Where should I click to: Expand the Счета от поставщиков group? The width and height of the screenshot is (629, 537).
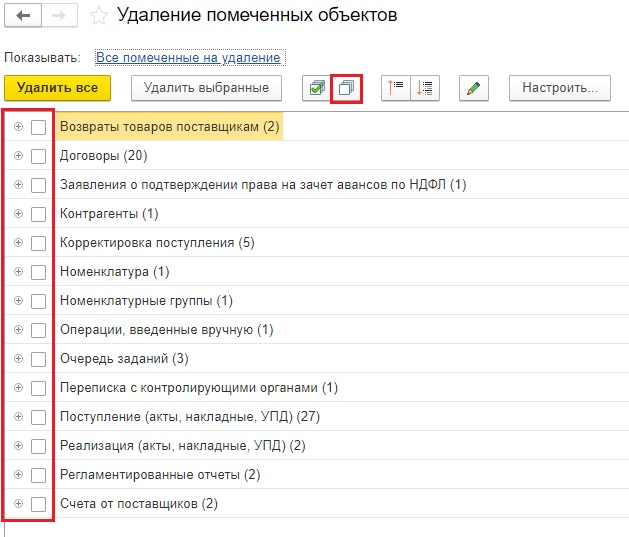click(x=18, y=504)
